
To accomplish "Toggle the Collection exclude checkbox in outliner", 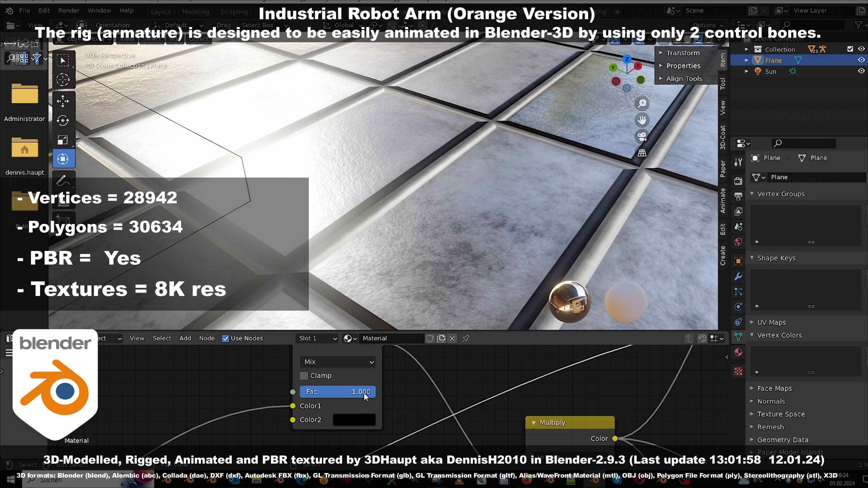I will pos(850,49).
